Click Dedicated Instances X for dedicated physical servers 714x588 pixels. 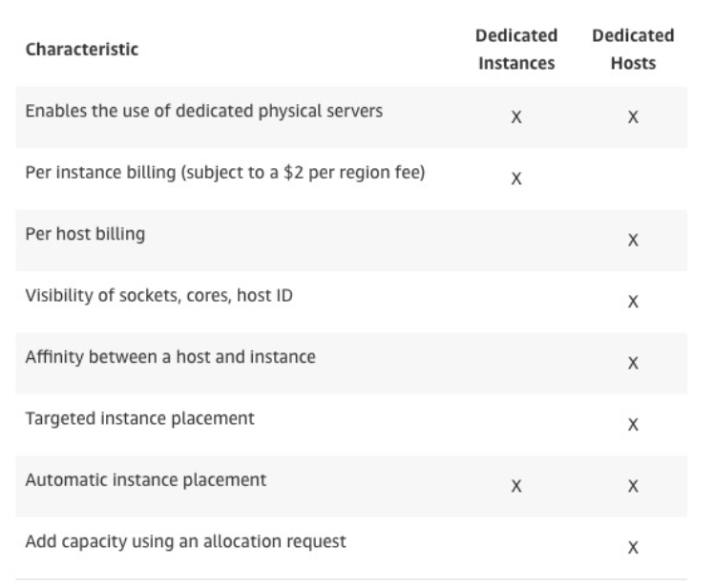click(x=515, y=117)
